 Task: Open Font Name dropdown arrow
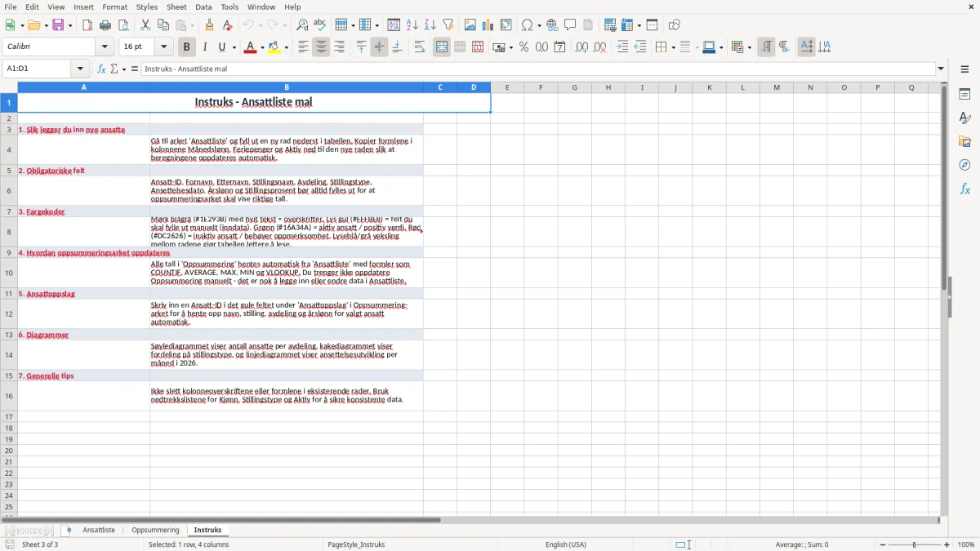pos(105,47)
